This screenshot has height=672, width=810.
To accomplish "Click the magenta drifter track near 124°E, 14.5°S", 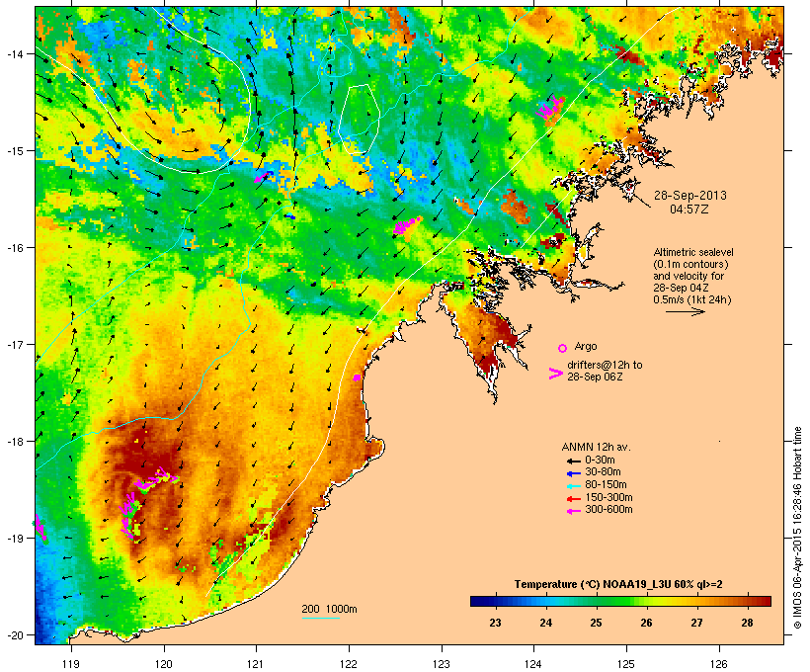I will click(x=548, y=108).
